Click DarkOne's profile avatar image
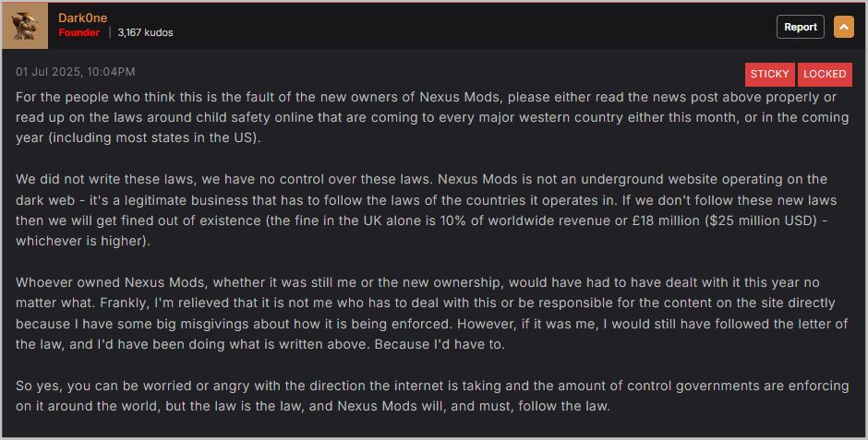The width and height of the screenshot is (868, 440). (27, 26)
